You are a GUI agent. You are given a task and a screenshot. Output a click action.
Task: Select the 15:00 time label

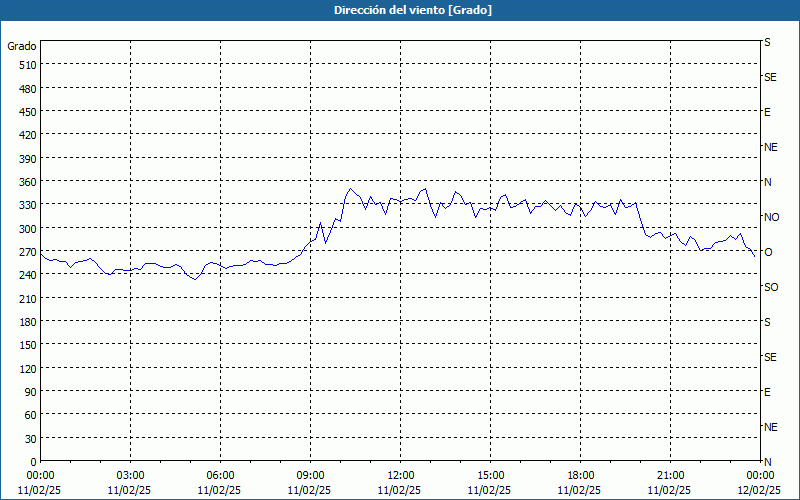[490, 476]
